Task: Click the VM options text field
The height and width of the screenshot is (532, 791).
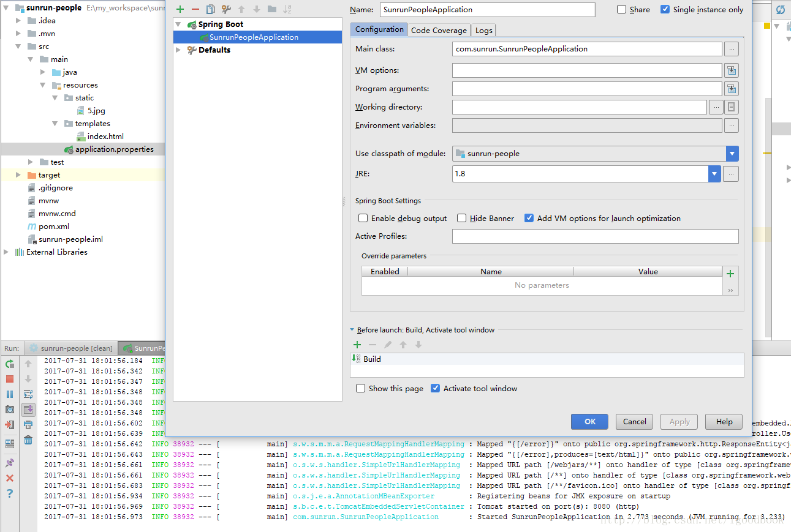Action: tap(587, 70)
